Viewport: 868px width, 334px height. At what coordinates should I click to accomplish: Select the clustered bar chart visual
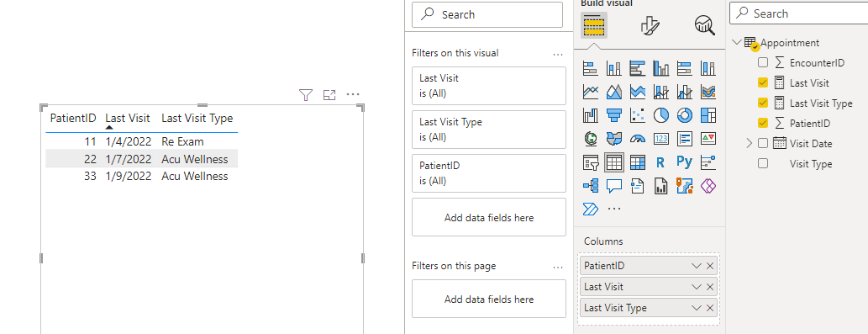(638, 68)
